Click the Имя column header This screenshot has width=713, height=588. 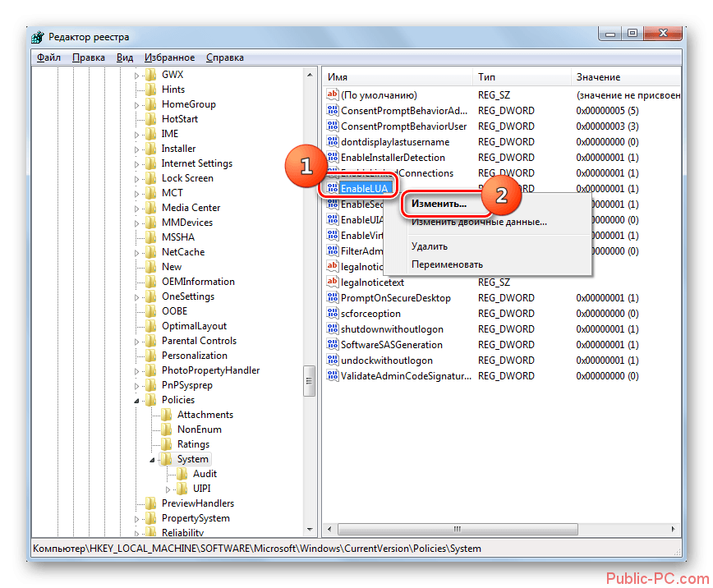pyautogui.click(x=397, y=76)
